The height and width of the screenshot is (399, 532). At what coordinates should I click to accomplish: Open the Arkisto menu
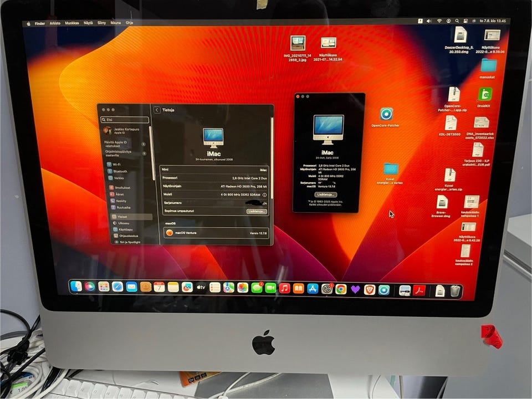click(55, 23)
